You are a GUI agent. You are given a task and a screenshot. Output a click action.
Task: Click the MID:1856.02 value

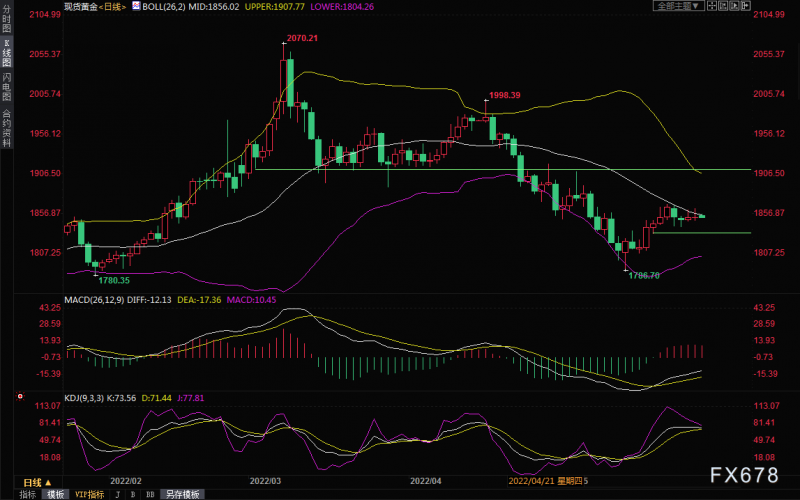[x=214, y=7]
